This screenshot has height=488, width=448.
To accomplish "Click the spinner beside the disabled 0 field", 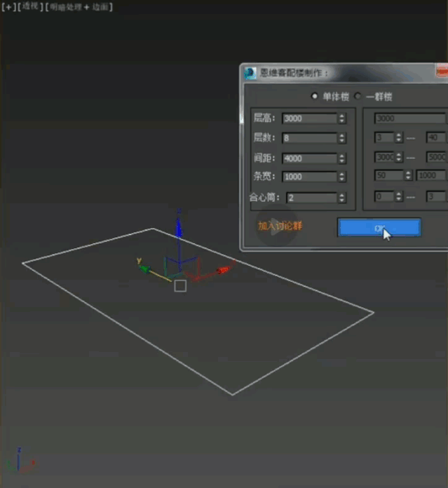I will [x=399, y=196].
